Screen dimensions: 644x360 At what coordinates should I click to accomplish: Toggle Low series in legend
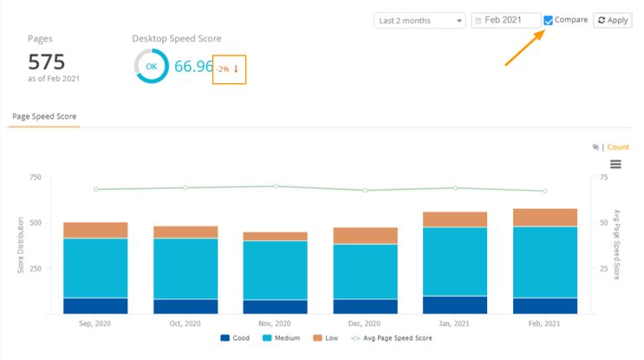[x=325, y=337]
